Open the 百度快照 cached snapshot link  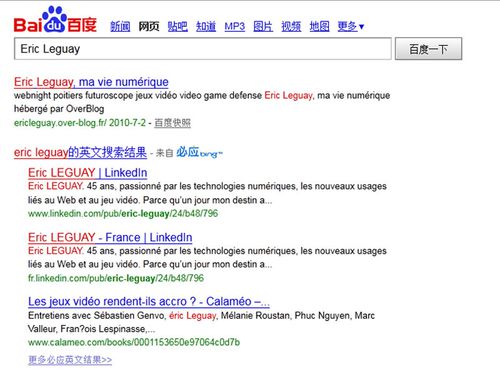172,123
